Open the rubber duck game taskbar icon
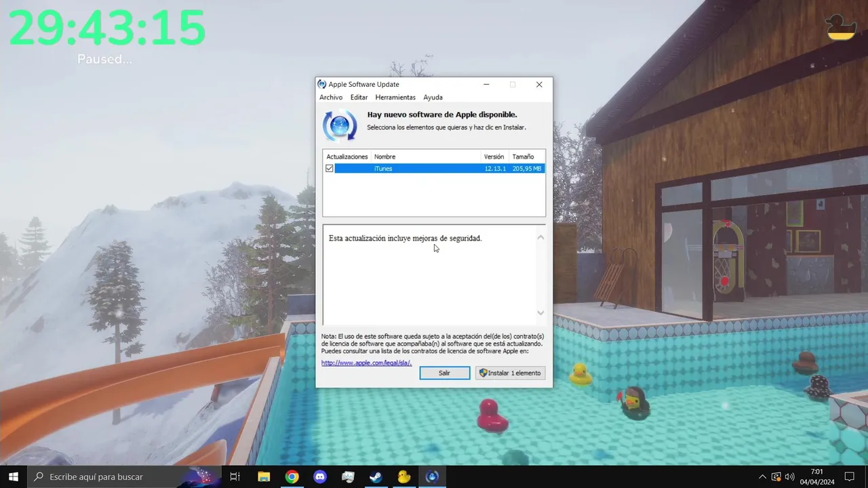 404,476
